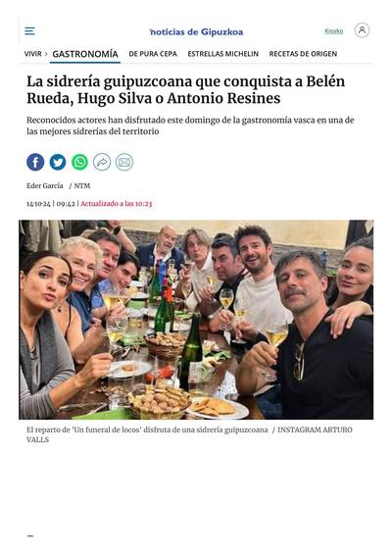Open the ESTRELLAS MICHELIN section
Viewport: 392px width, 555px height.
[x=223, y=54]
